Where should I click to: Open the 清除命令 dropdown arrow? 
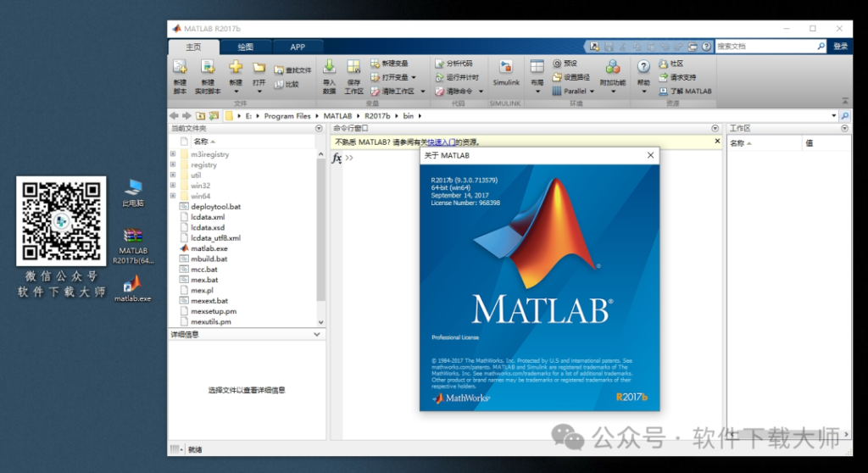(x=481, y=92)
